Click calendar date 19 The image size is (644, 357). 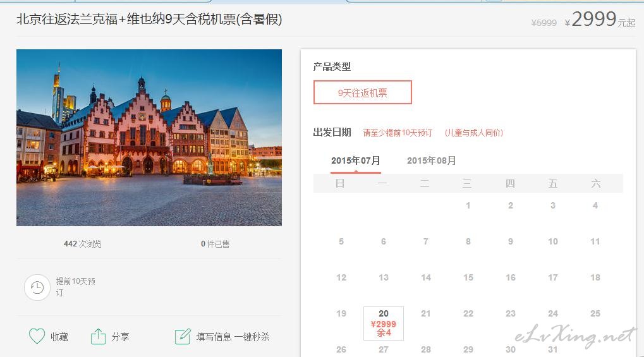pyautogui.click(x=341, y=313)
